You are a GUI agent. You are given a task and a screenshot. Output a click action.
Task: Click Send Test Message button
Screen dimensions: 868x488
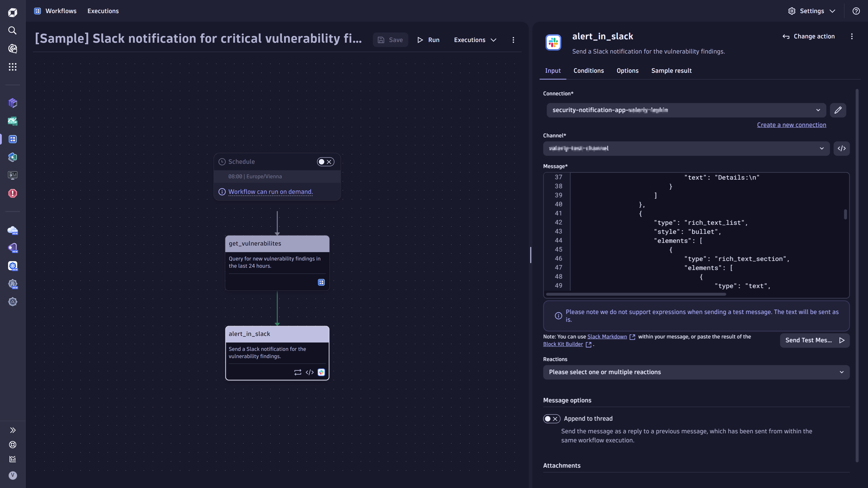click(814, 340)
